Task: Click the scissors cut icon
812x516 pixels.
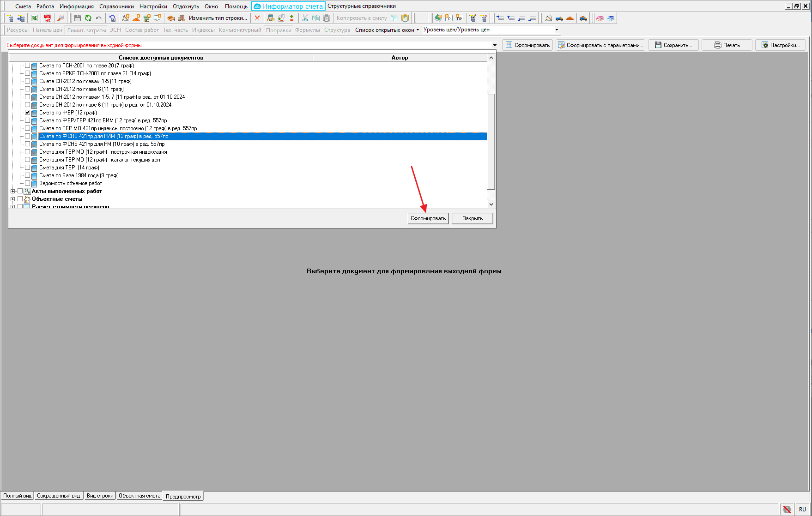Action: (x=305, y=18)
